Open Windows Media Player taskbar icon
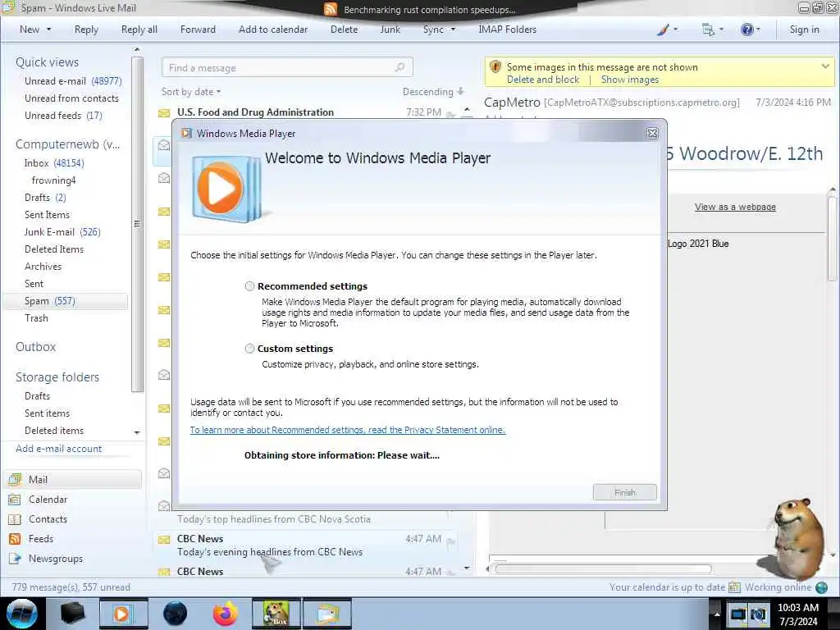This screenshot has height=630, width=840. (x=123, y=614)
